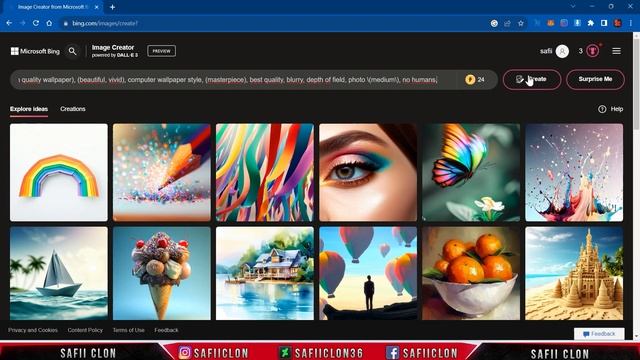Click the blue Feedback button with chat icon
The height and width of the screenshot is (360, 640).
(x=599, y=333)
